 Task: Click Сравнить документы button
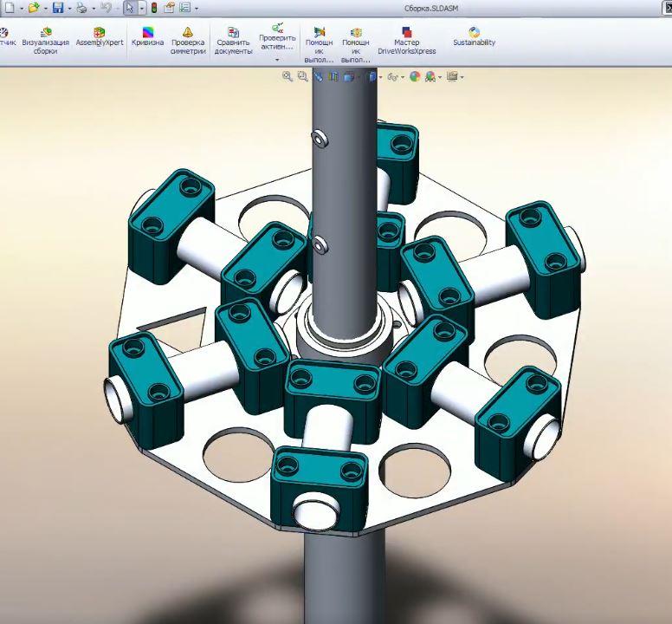tap(233, 40)
